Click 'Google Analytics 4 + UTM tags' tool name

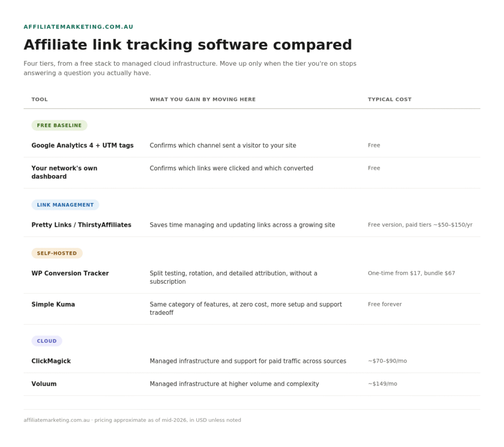(82, 146)
